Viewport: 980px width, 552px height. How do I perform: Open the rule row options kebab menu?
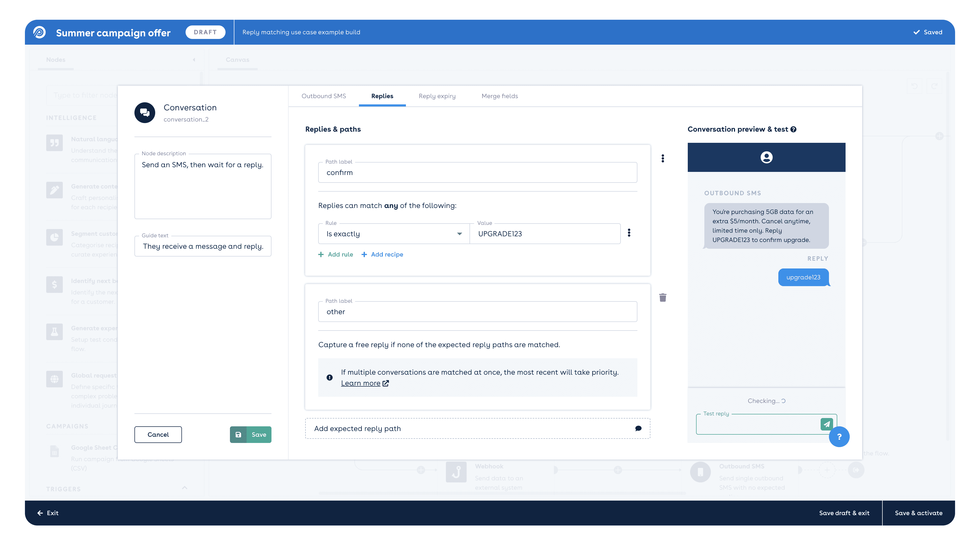[629, 233]
